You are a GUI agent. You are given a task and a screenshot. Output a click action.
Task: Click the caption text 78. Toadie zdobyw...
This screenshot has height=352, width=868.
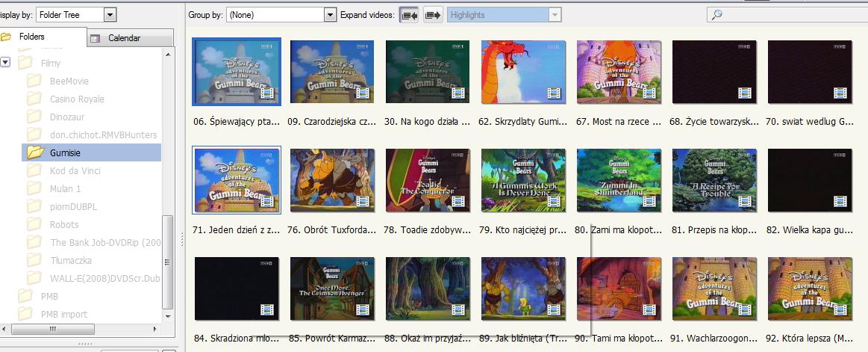click(x=428, y=230)
